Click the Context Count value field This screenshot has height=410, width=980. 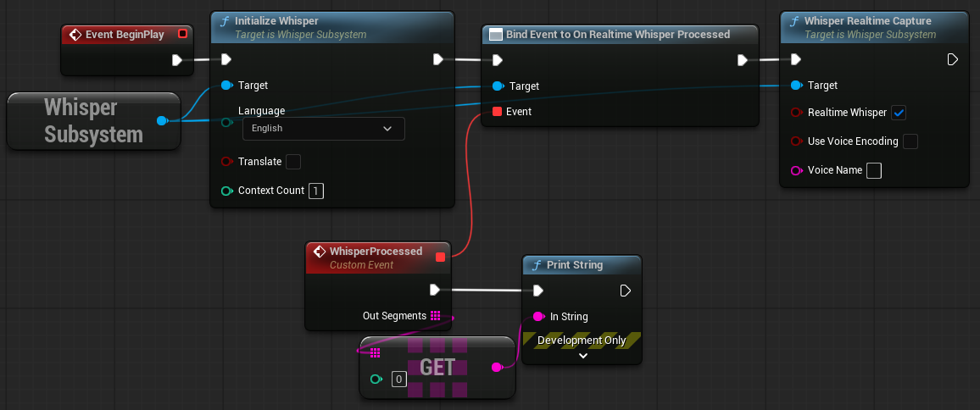pyautogui.click(x=315, y=191)
